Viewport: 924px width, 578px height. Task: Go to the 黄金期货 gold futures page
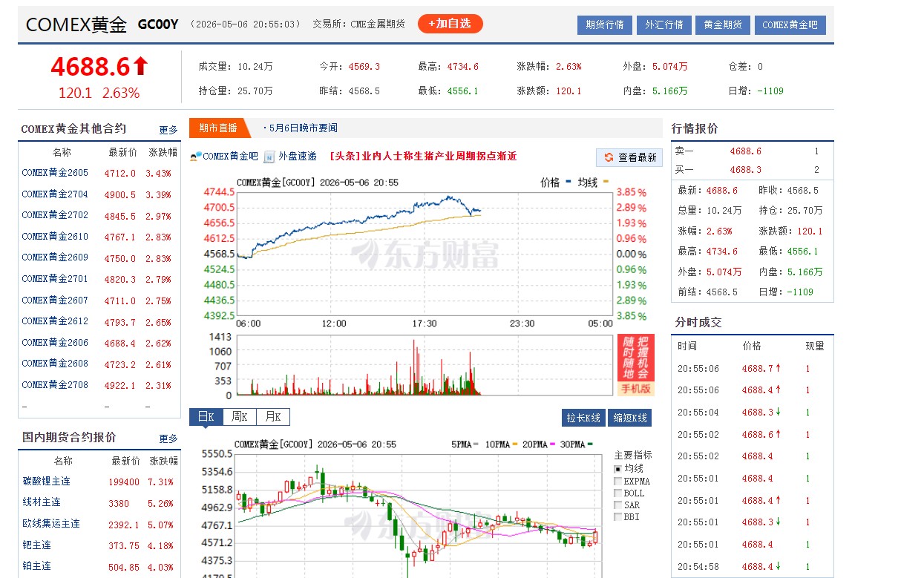(x=723, y=24)
